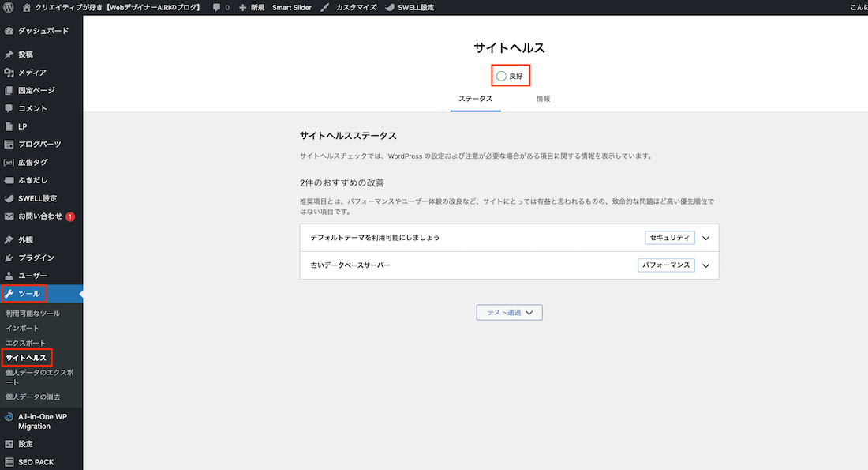The image size is (868, 470).
Task: Click the [ad] 広告タグ icon
Action: 9,163
